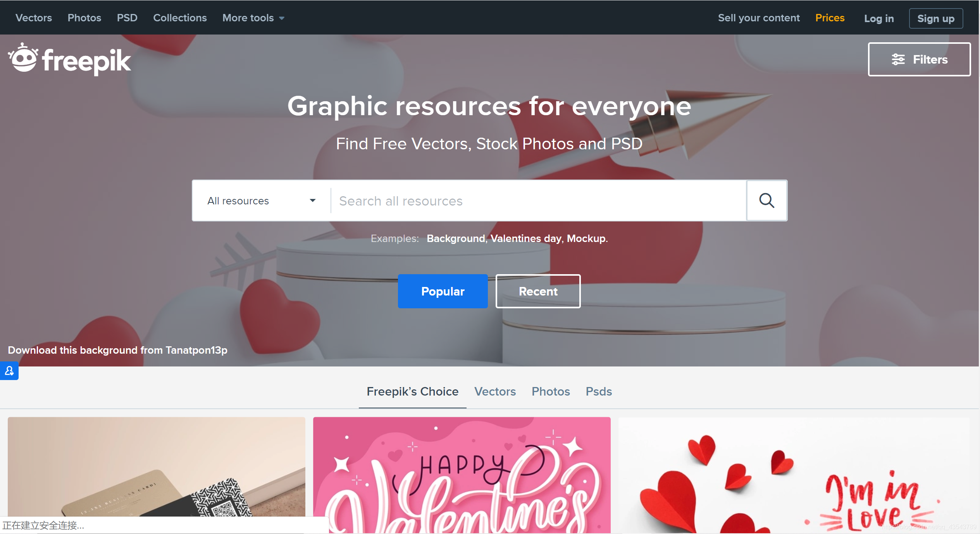This screenshot has height=534, width=980.
Task: Select the Recent sorting option
Action: (x=538, y=291)
